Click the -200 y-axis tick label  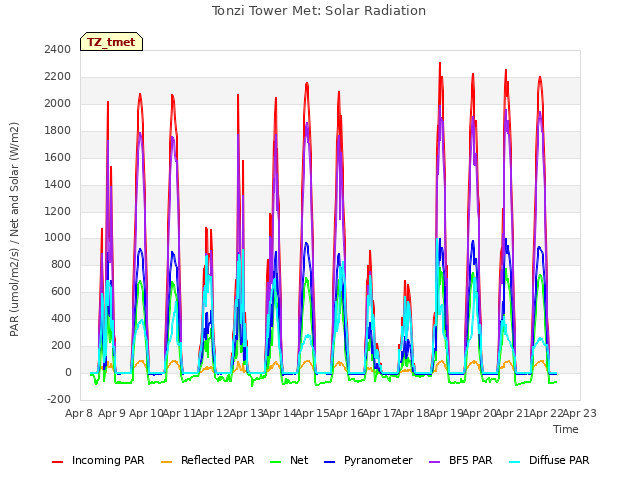click(59, 399)
